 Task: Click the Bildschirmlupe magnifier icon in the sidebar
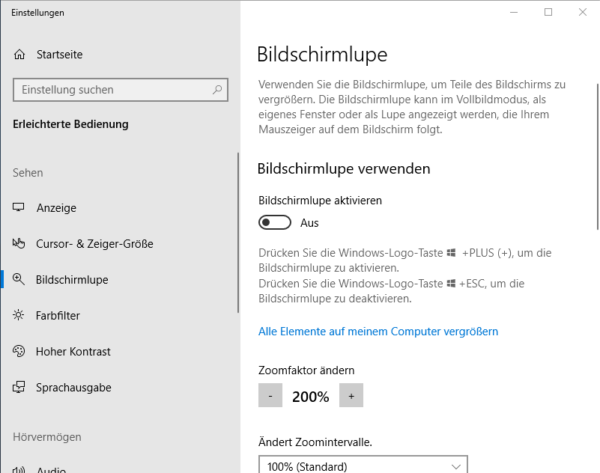(18, 279)
